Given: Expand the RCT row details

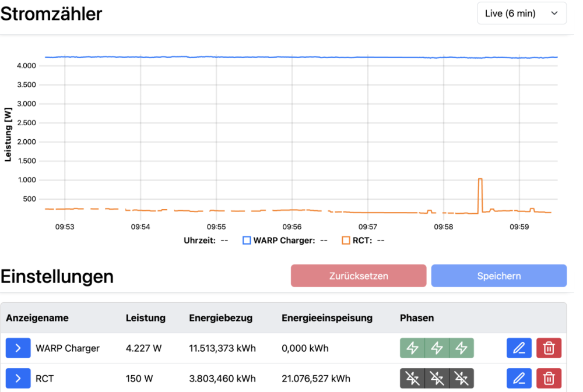Looking at the screenshot, I should coord(18,379).
